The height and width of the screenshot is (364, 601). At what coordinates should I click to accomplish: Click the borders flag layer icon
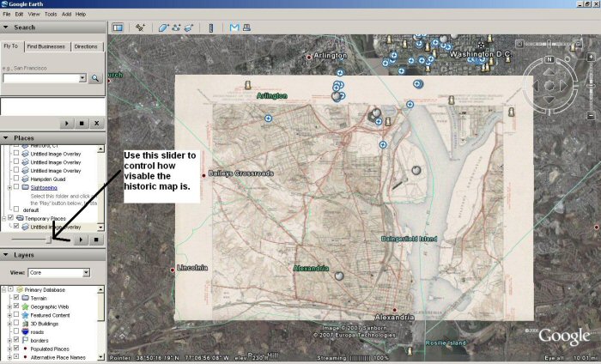click(x=25, y=340)
